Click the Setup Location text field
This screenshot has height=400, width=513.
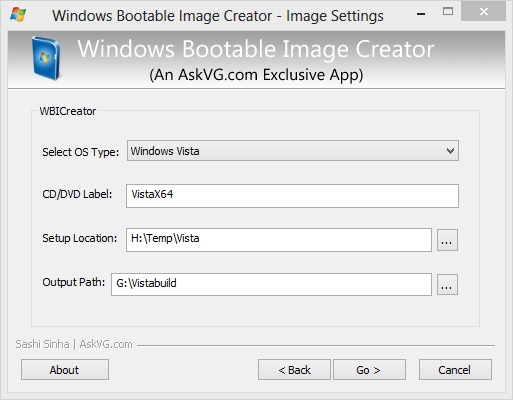point(279,240)
